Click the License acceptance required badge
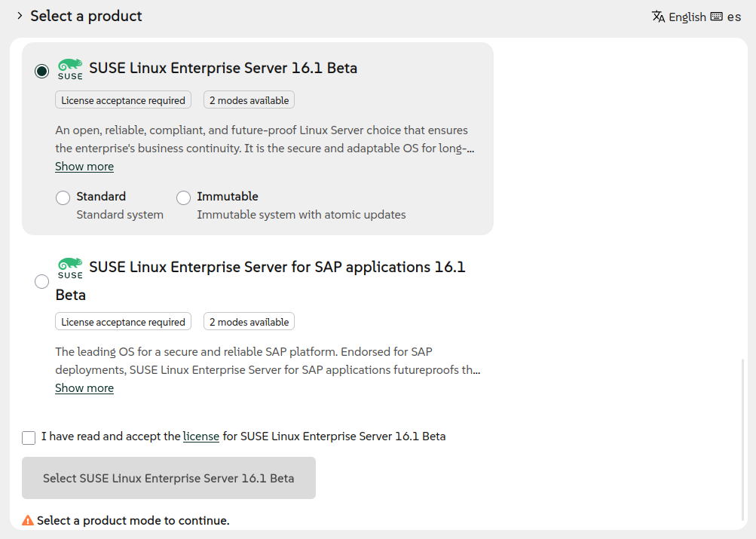This screenshot has height=539, width=756. (123, 100)
